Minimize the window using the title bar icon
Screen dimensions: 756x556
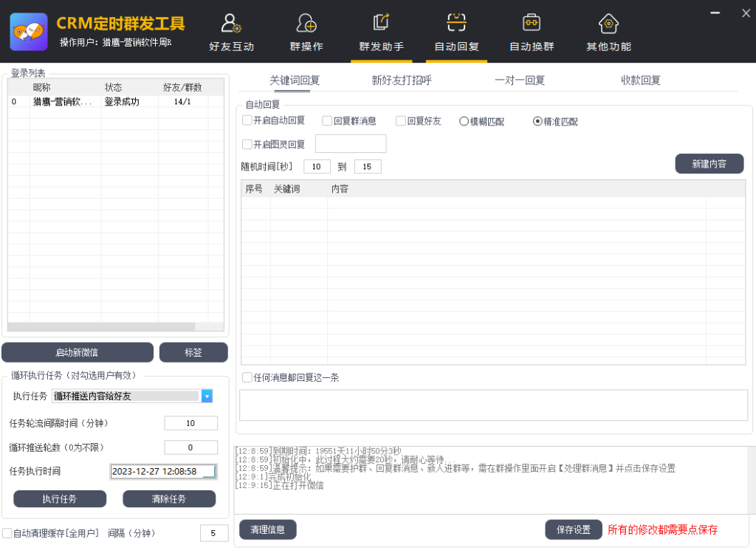point(715,13)
